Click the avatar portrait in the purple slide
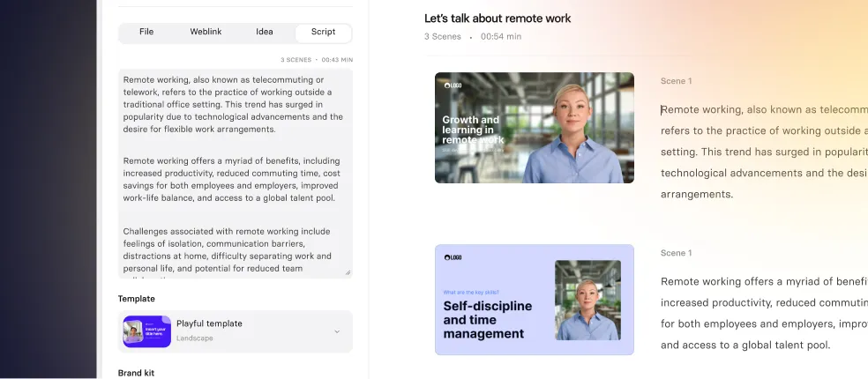 (587, 300)
